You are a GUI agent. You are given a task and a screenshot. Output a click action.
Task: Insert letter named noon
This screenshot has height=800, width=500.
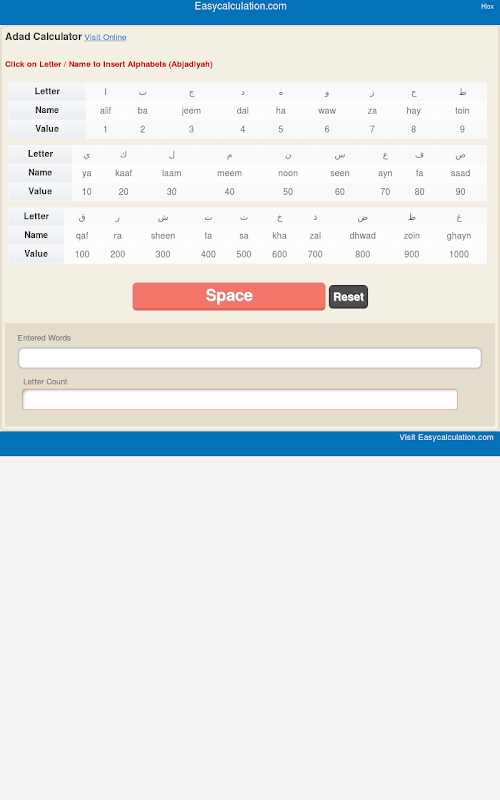[x=288, y=173]
